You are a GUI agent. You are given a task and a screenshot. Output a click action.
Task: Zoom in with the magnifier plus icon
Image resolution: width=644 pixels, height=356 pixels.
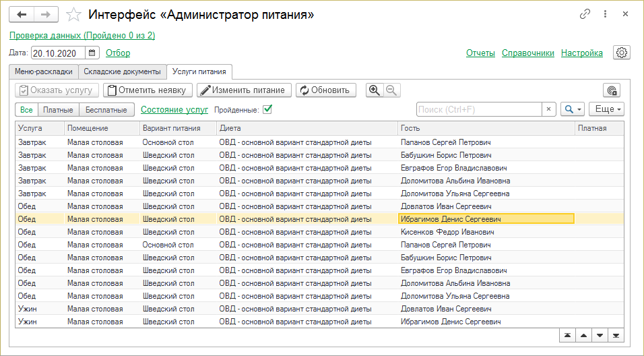(x=375, y=90)
